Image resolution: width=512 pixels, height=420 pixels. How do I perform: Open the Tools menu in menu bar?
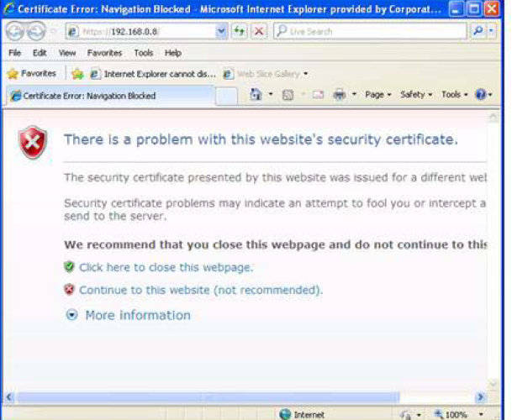click(x=144, y=53)
